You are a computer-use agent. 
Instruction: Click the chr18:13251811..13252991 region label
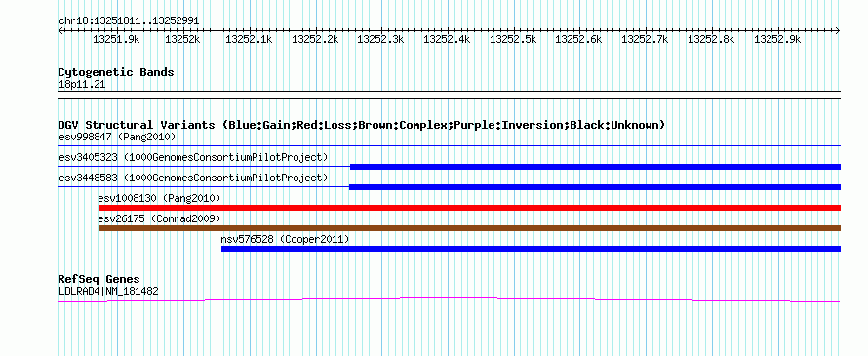click(129, 21)
